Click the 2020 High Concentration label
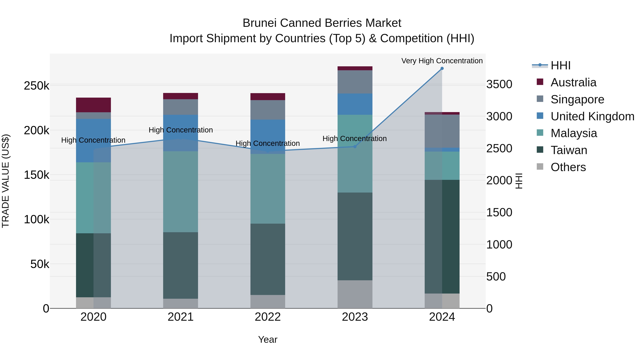644x362 pixels. (x=93, y=140)
